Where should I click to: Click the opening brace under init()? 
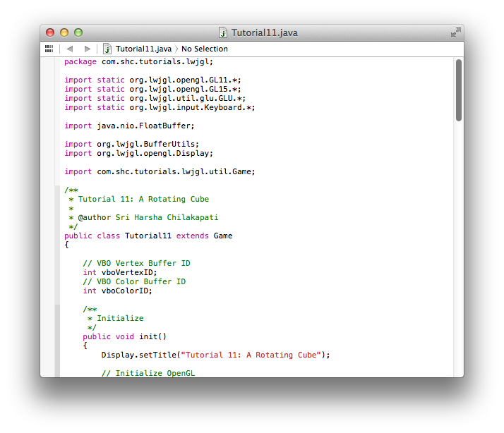(85, 346)
